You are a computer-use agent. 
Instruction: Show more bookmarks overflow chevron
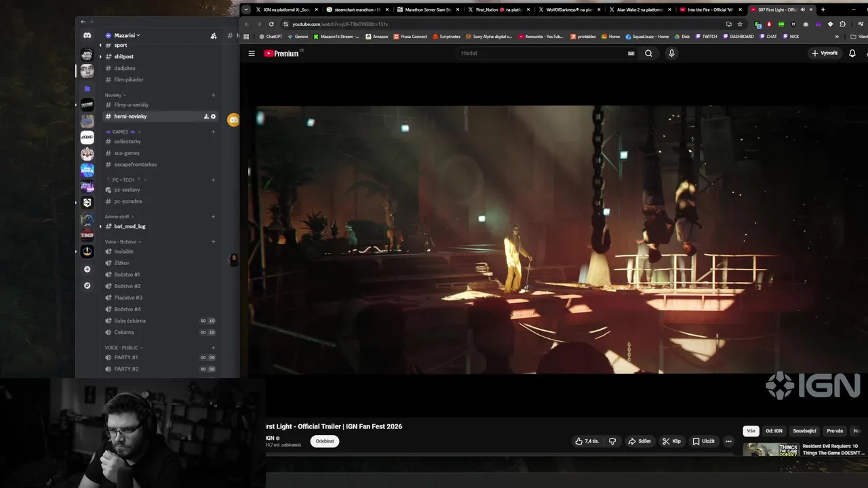click(x=837, y=37)
